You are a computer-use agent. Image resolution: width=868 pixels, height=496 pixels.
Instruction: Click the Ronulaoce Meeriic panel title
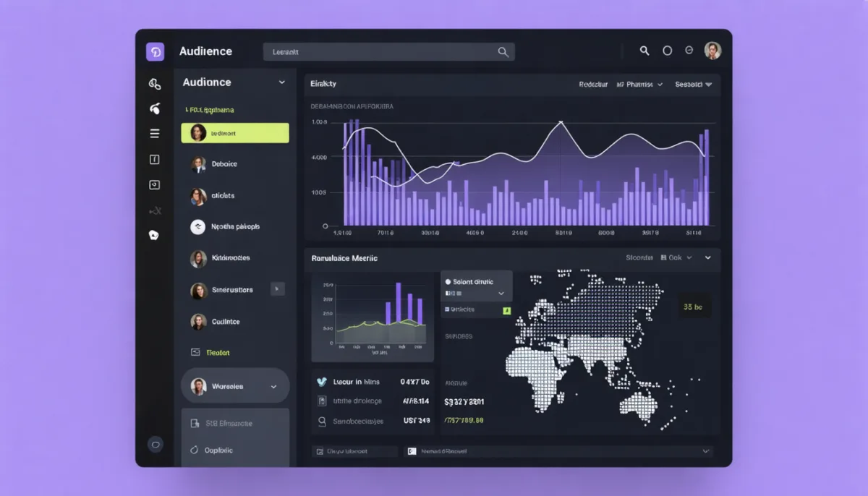pyautogui.click(x=344, y=258)
